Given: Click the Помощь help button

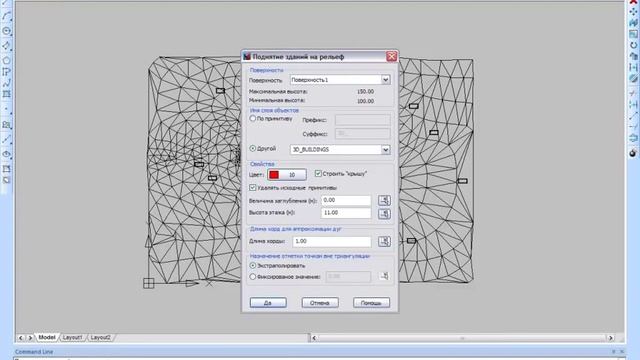Looking at the screenshot, I should tap(371, 303).
